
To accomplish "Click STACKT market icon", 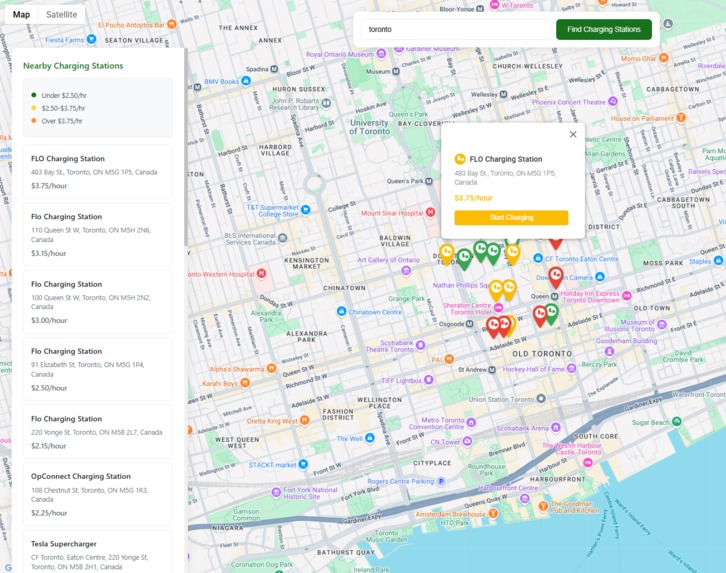I will coord(303,464).
